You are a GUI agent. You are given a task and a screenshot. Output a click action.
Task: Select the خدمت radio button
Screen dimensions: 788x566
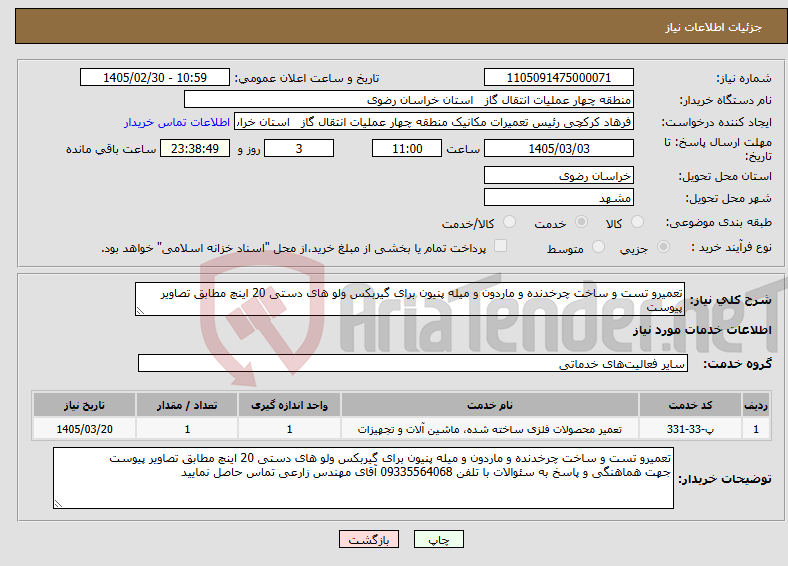(x=581, y=222)
